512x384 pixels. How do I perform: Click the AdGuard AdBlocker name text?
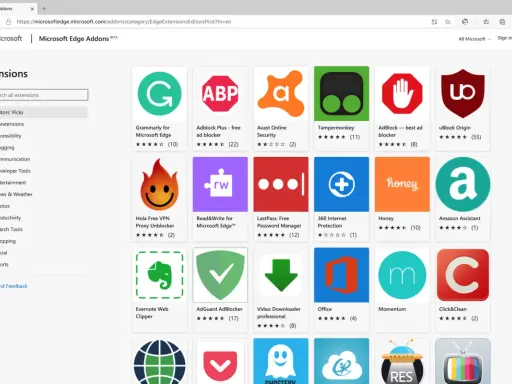pos(219,309)
